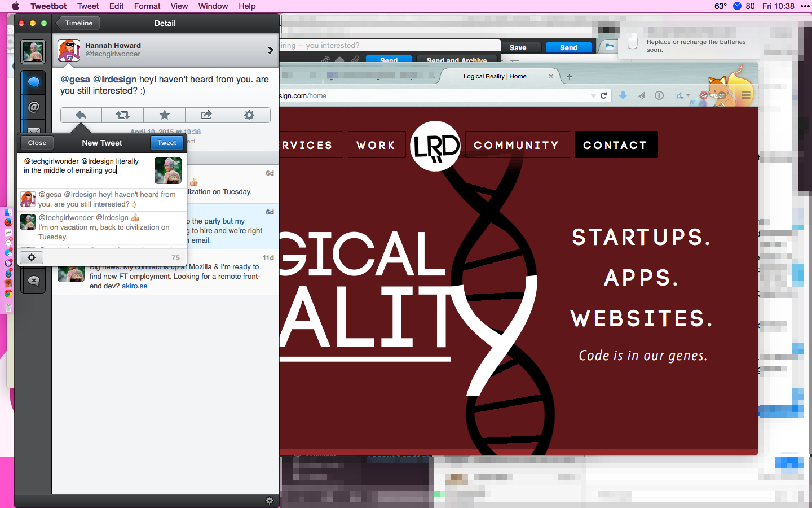
Task: Open gear options in New Tweet popover
Action: 32,257
